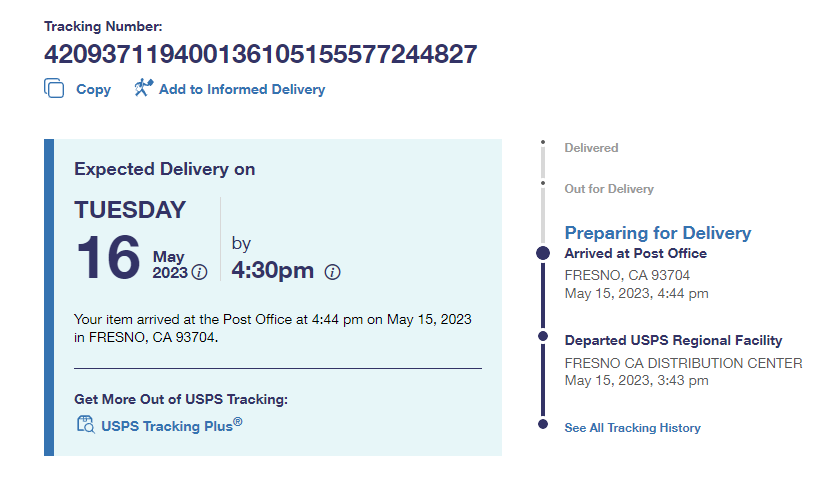Click the Copy text link
831x484 pixels.
pyautogui.click(x=93, y=89)
